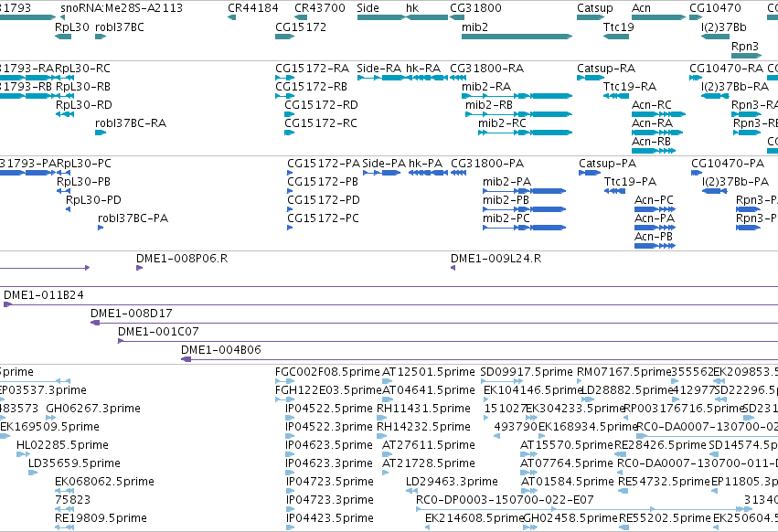Viewport: 778px width, 532px height.
Task: Select the AT12501.5prime EST label
Action: click(429, 372)
